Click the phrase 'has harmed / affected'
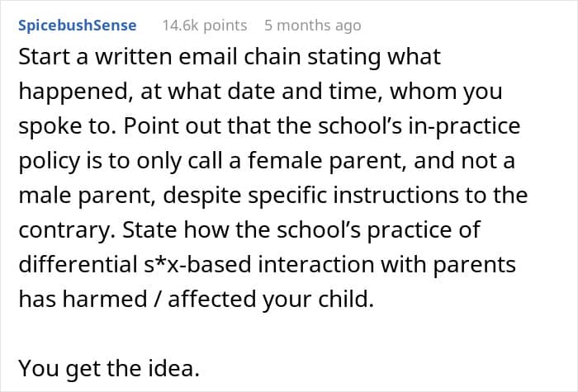This screenshot has width=578, height=392. [x=137, y=299]
